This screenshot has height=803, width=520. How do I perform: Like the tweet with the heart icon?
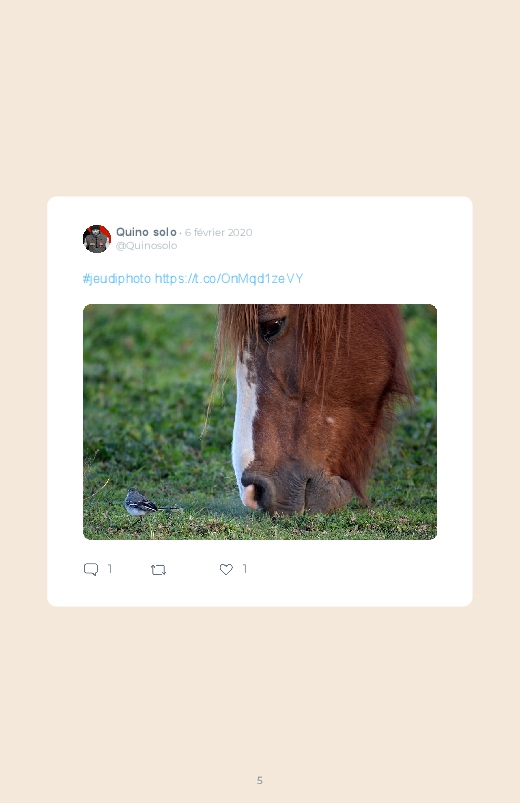click(226, 569)
